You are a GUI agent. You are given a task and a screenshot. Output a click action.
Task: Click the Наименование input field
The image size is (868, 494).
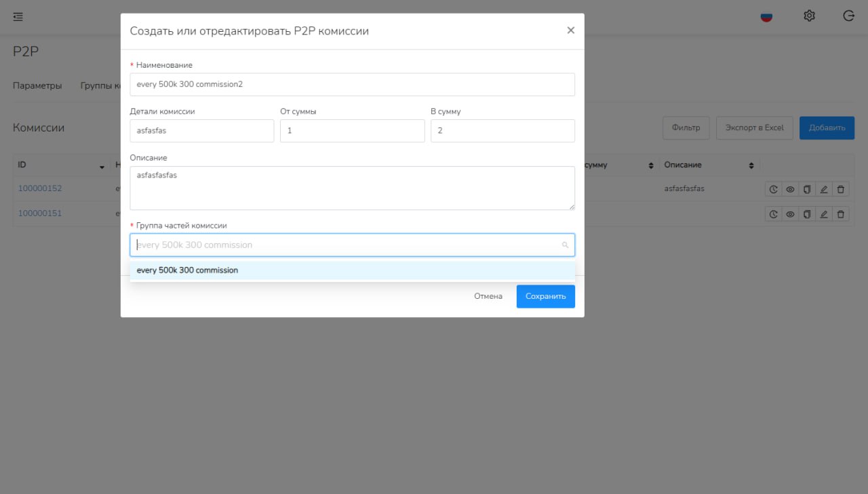coord(352,85)
